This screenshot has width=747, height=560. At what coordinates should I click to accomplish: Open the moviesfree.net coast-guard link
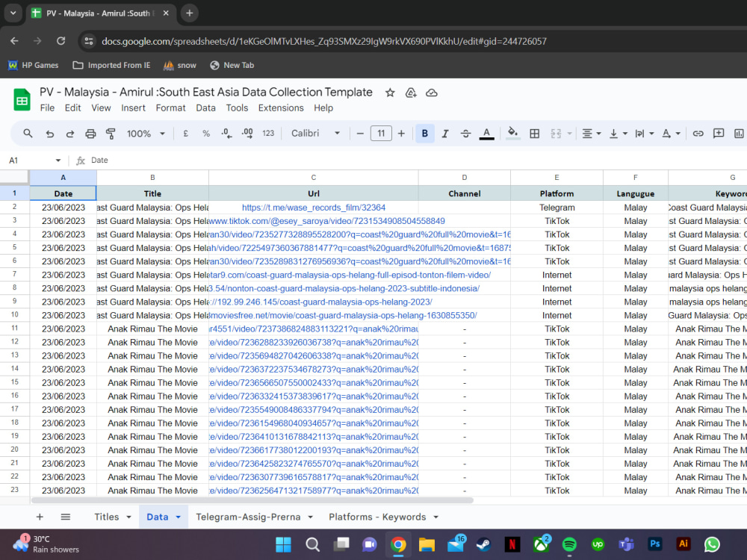[x=344, y=315]
